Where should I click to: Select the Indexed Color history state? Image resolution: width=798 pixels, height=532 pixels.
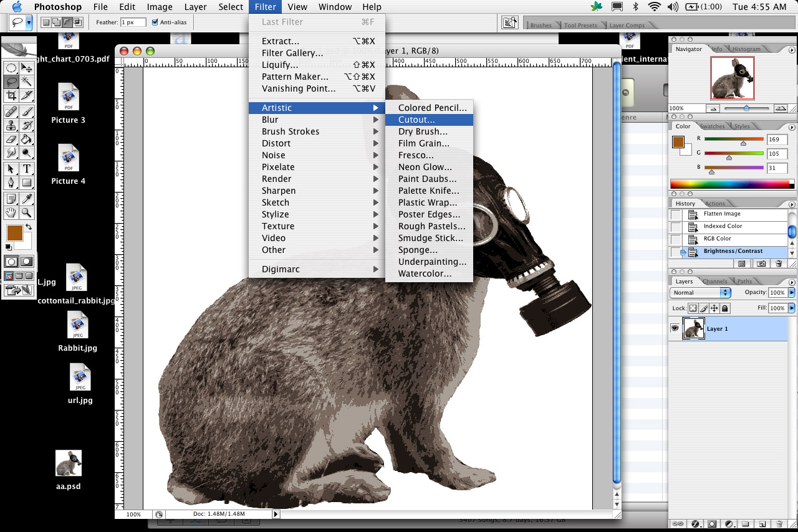[x=735, y=227]
